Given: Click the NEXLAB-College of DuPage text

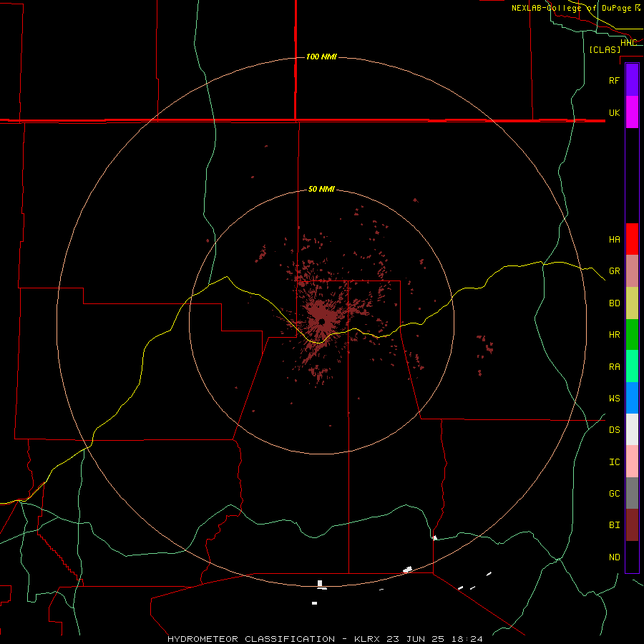Looking at the screenshot, I should 571,8.
